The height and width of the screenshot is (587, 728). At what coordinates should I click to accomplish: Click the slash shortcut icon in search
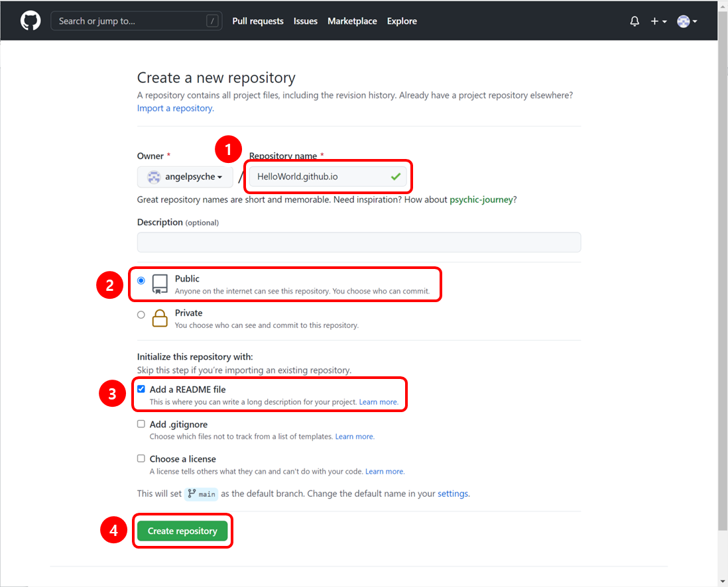click(212, 21)
